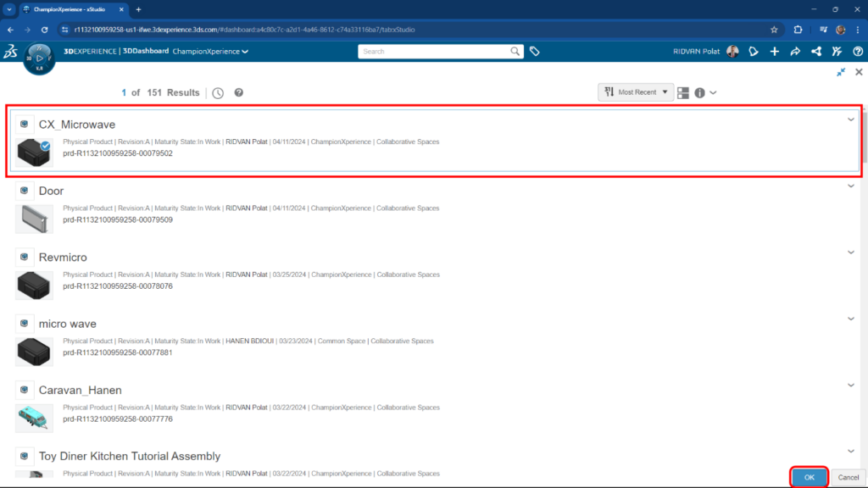Bookmark this page with the star icon
This screenshot has width=868, height=488.
[774, 30]
